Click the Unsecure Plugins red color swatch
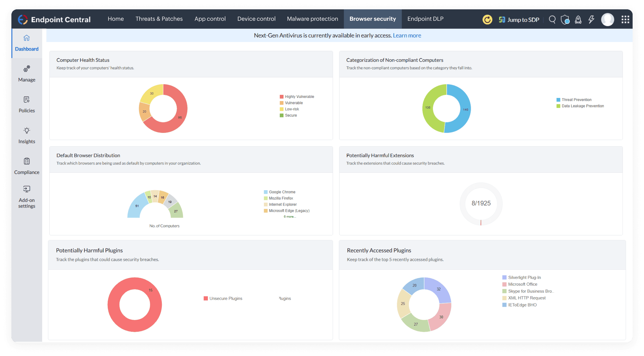The width and height of the screenshot is (644, 356). tap(206, 298)
